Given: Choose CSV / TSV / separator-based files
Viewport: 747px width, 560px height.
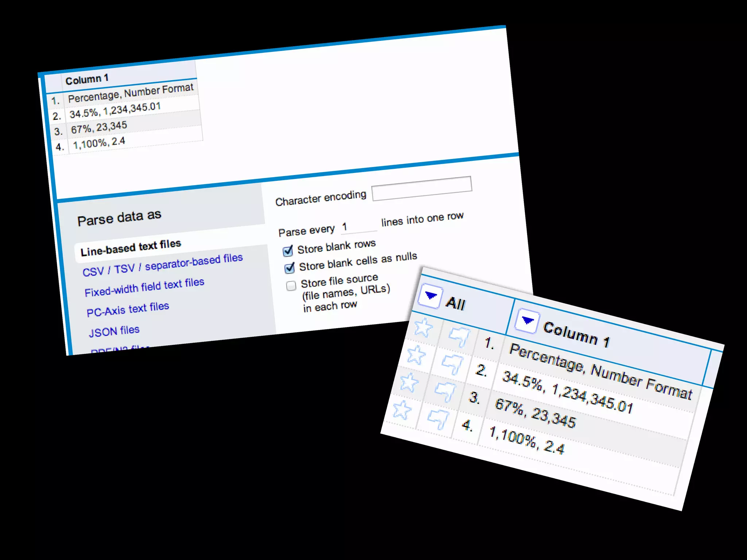Looking at the screenshot, I should (162, 265).
